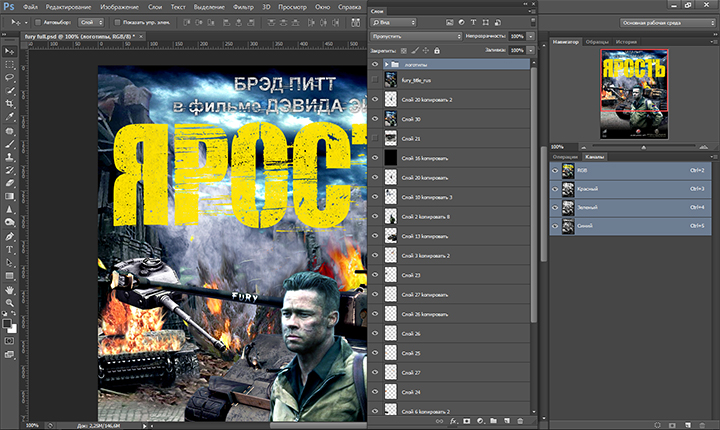Viewport: 720px width, 430px height.
Task: Expand the логотипы layer group
Action: pyautogui.click(x=389, y=62)
